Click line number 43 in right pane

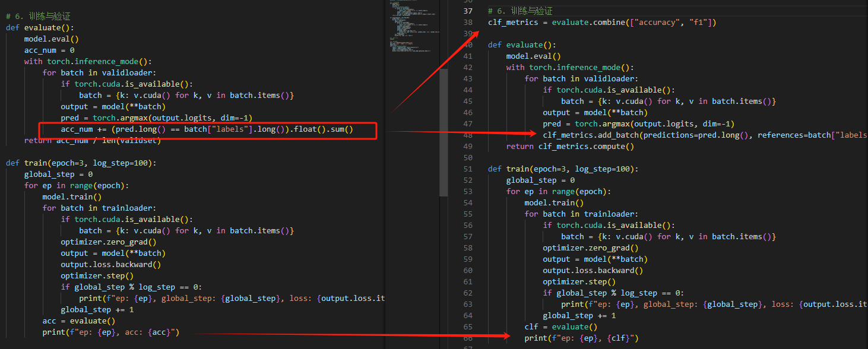467,79
